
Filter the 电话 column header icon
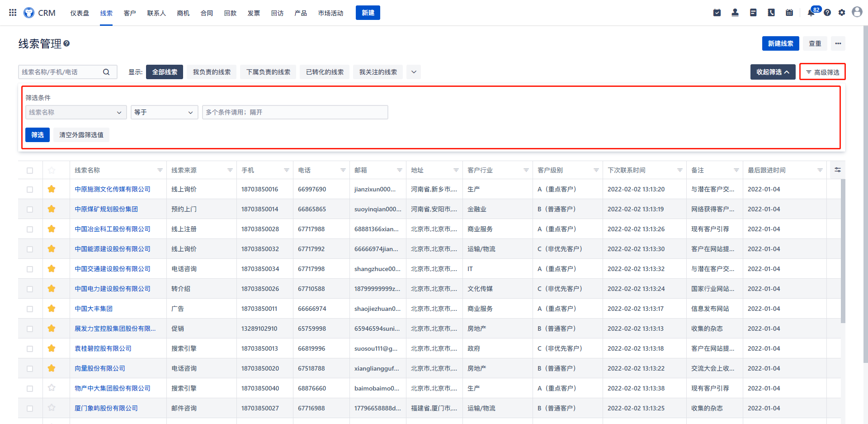tap(343, 170)
